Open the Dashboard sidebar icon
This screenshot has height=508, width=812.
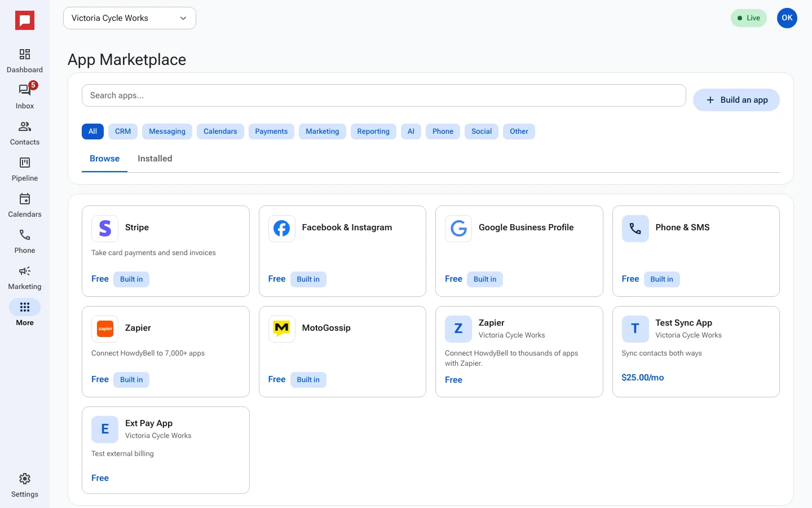coord(25,54)
